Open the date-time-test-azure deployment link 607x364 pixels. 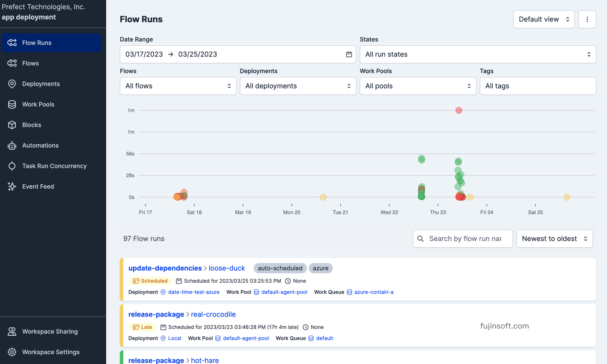point(193,292)
